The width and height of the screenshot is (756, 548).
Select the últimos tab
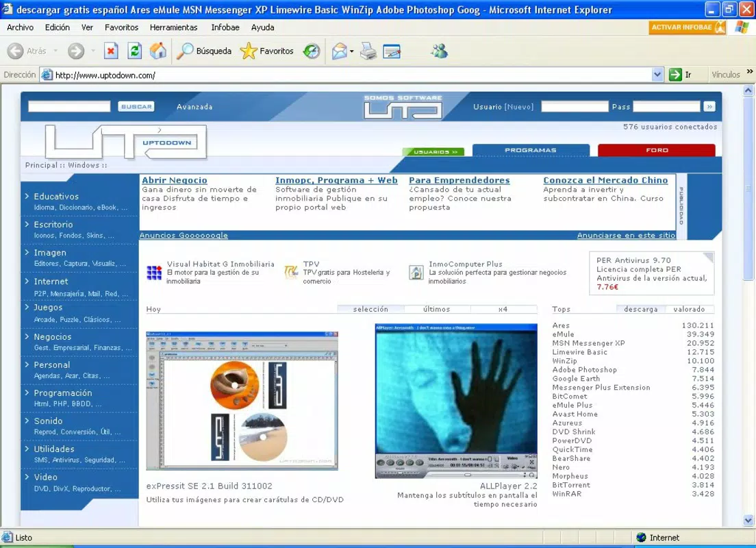tap(437, 309)
